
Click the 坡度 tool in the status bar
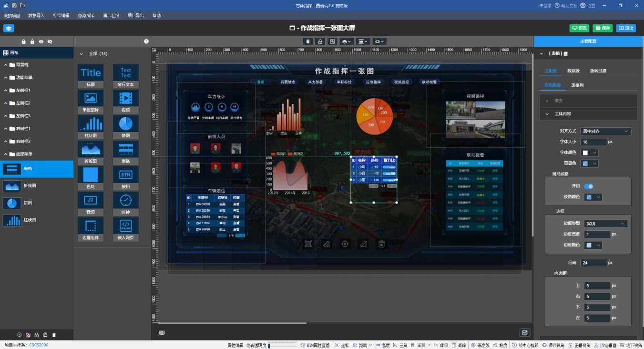(x=500, y=345)
